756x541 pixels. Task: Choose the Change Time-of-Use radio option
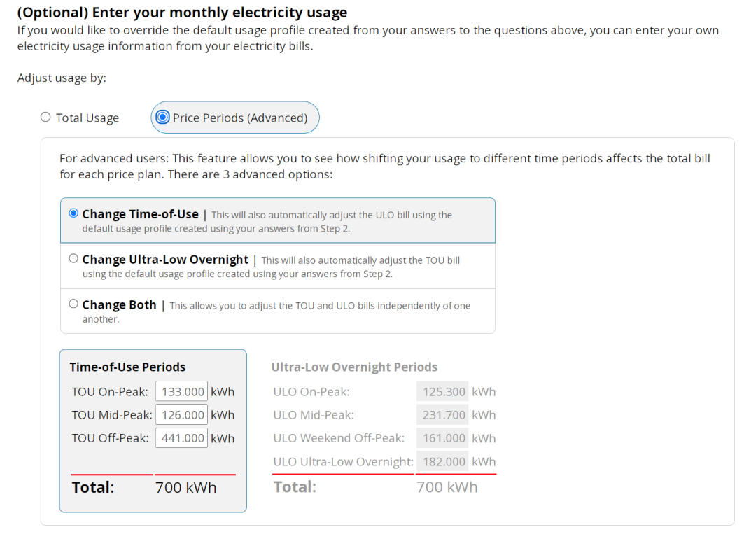click(x=73, y=213)
